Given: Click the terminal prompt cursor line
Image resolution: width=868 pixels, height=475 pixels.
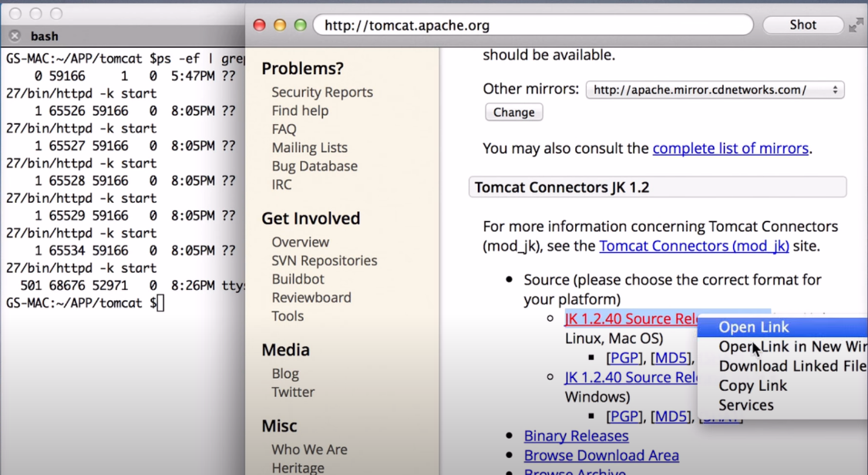Looking at the screenshot, I should (85, 303).
